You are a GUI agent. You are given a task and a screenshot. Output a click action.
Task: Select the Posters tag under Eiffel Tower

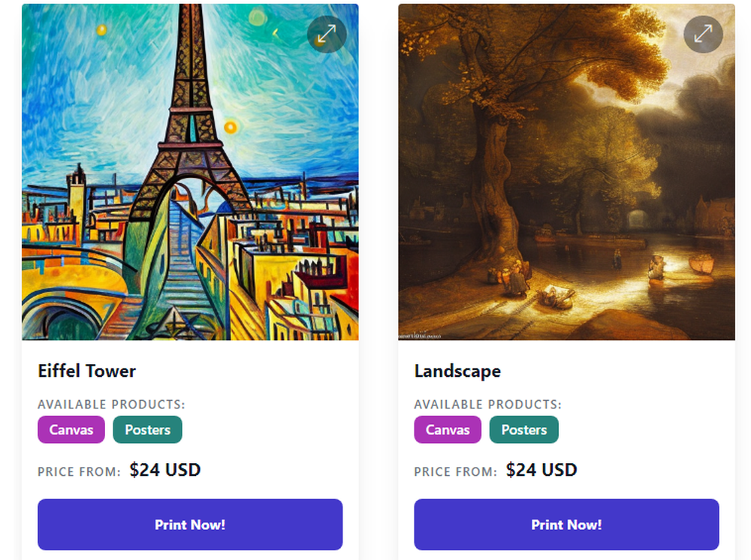[147, 430]
